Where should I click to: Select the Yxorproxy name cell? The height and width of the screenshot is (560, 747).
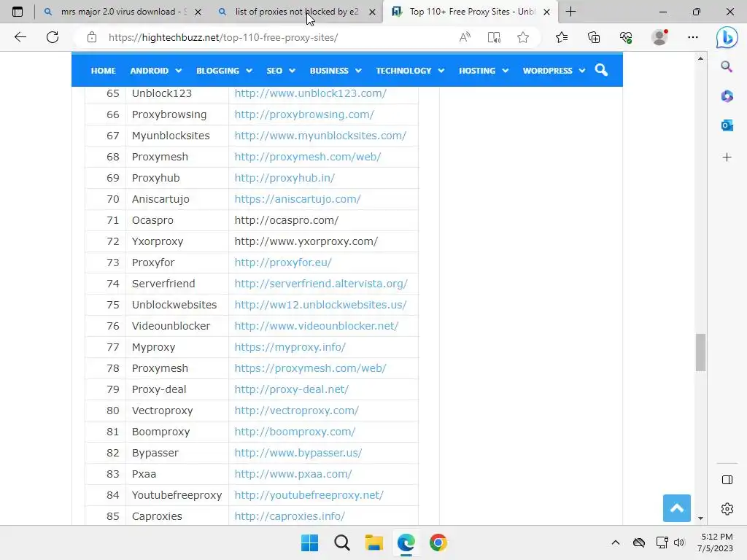(x=177, y=241)
